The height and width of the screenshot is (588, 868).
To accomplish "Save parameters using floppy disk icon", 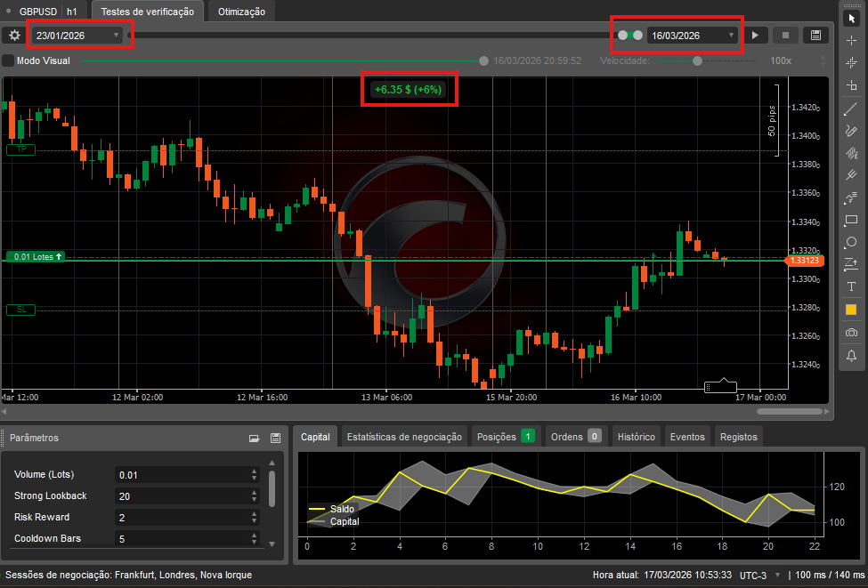I will coord(275,438).
